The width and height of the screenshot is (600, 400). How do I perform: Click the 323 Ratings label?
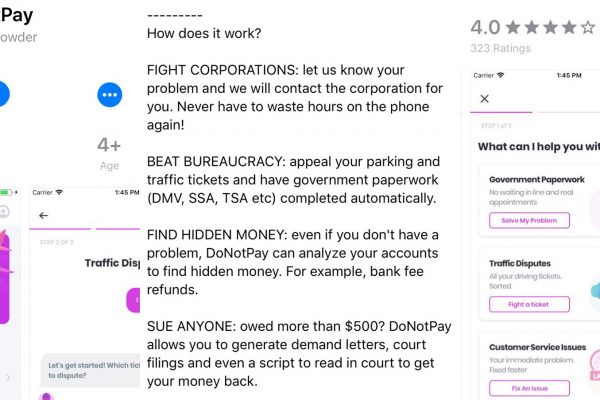[501, 48]
